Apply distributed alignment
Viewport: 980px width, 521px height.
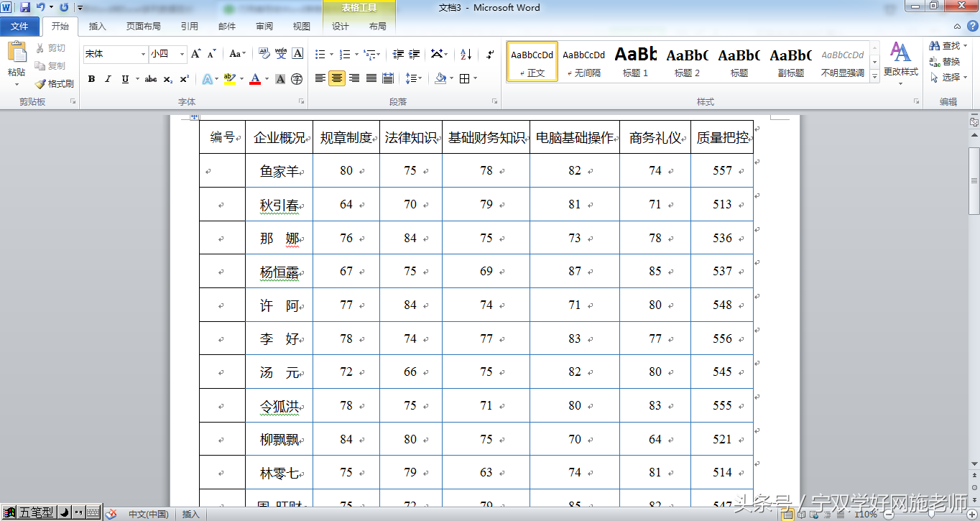tap(388, 78)
